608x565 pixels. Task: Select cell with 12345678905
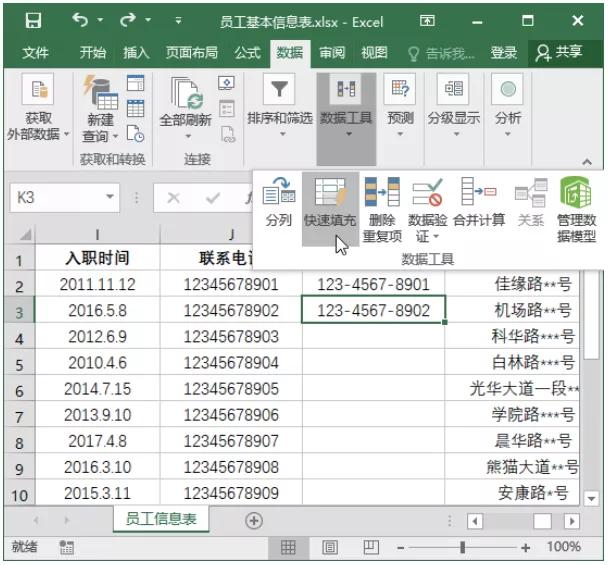pos(231,389)
